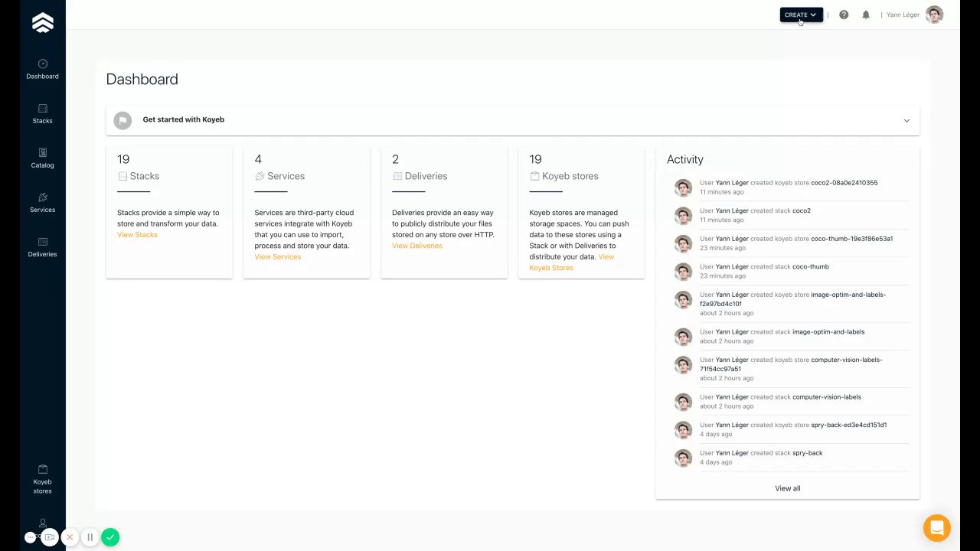Click avatar beside created stack coco2
Viewport: 980px width, 551px height.
point(683,215)
